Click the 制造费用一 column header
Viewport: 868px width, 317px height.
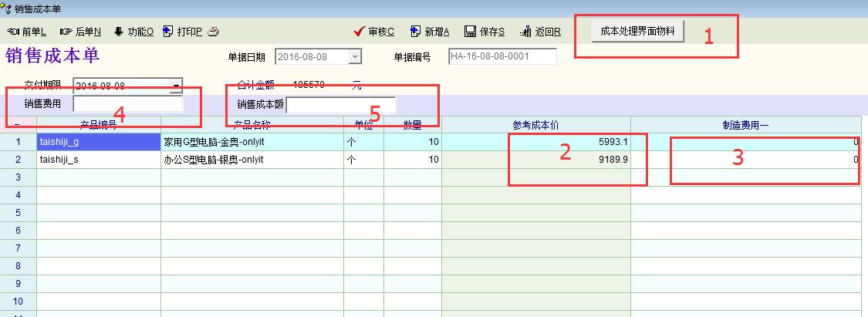pos(745,124)
